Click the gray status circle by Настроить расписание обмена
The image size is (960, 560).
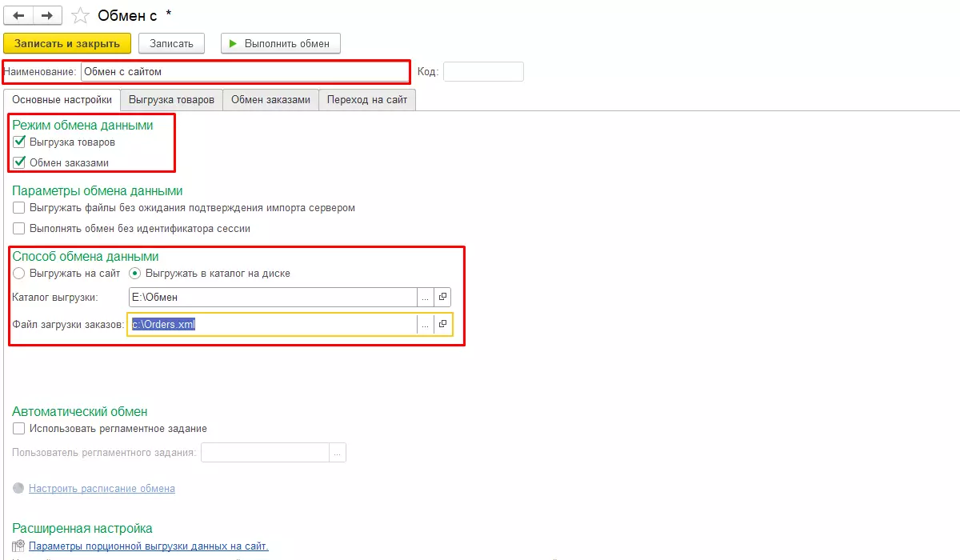[x=18, y=488]
